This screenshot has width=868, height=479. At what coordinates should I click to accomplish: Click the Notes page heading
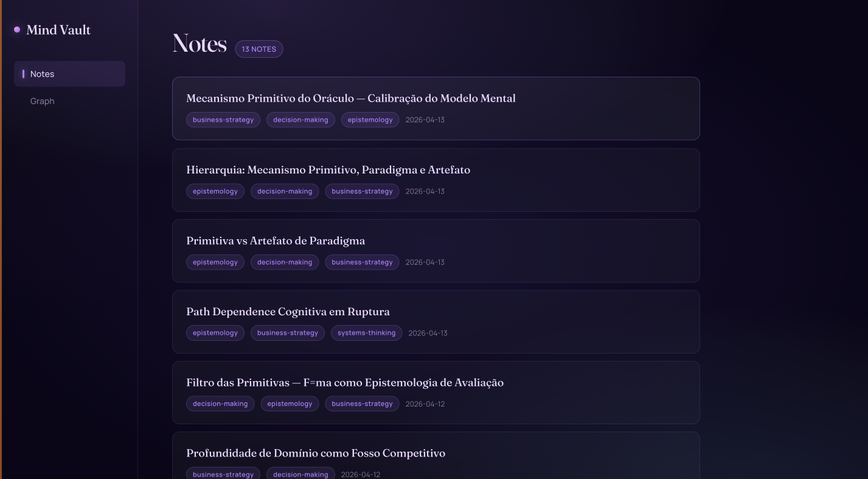pos(199,43)
